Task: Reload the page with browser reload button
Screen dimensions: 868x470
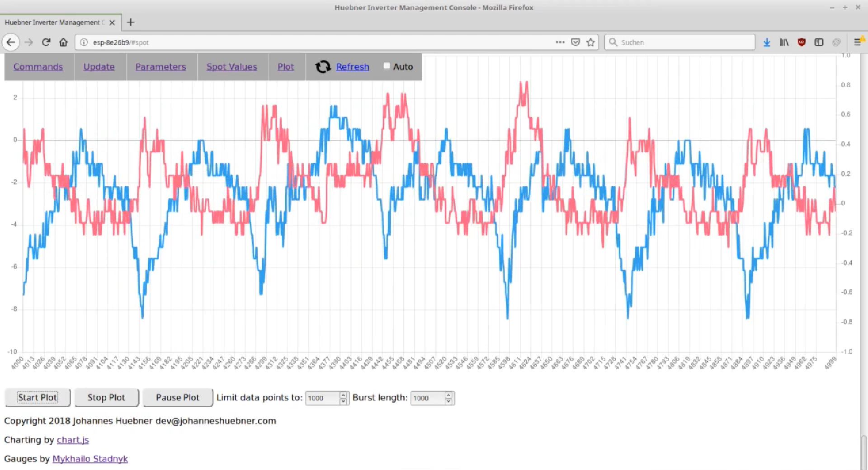Action: 46,42
